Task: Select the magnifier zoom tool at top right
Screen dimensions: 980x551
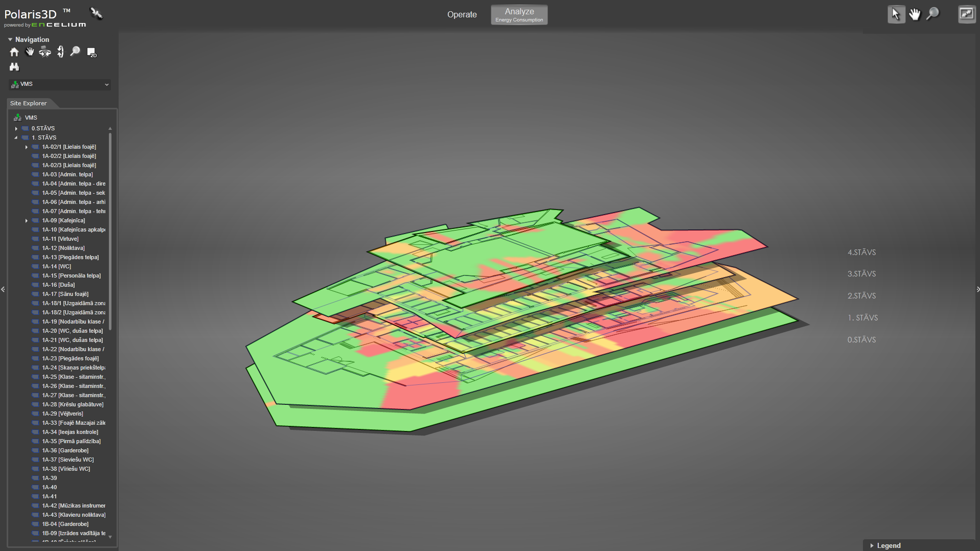Action: click(x=933, y=14)
